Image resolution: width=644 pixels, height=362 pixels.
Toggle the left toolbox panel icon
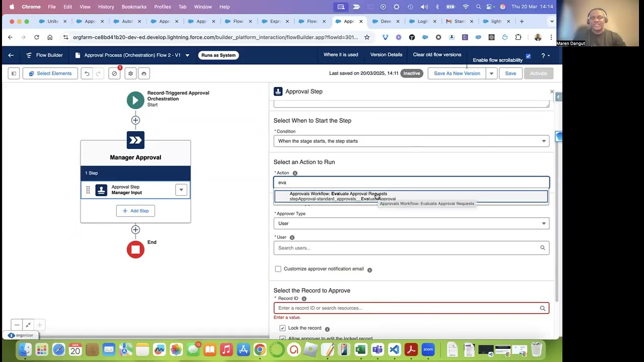coord(14,73)
